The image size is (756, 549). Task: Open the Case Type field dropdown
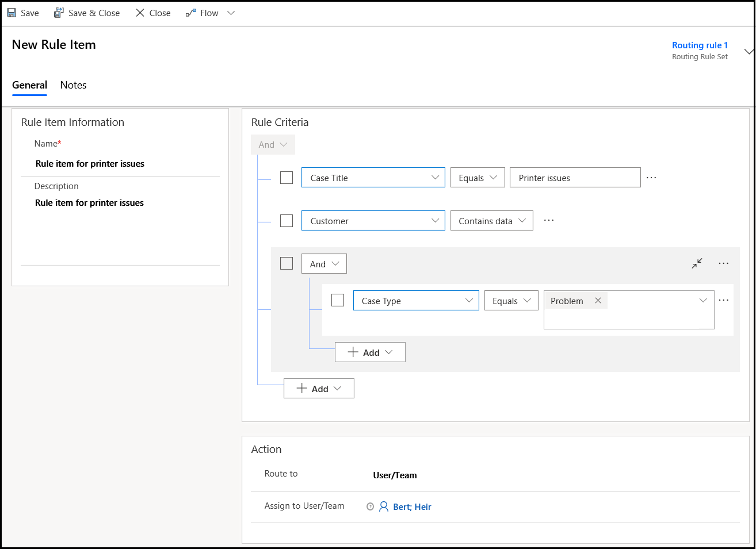[416, 301]
